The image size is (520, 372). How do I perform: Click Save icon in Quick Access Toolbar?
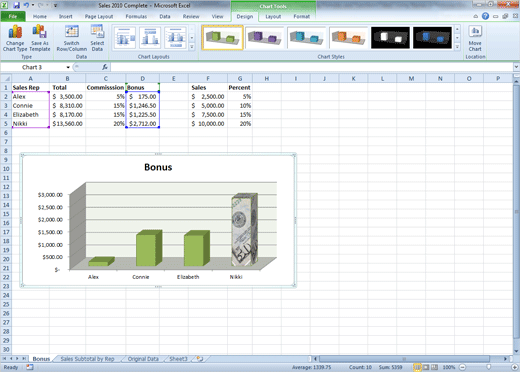click(16, 5)
